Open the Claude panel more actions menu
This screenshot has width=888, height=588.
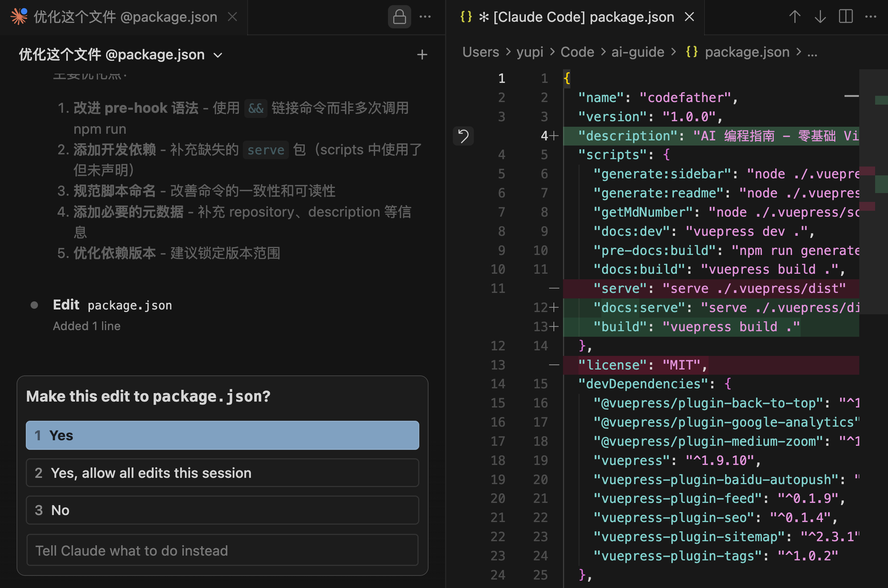(425, 17)
